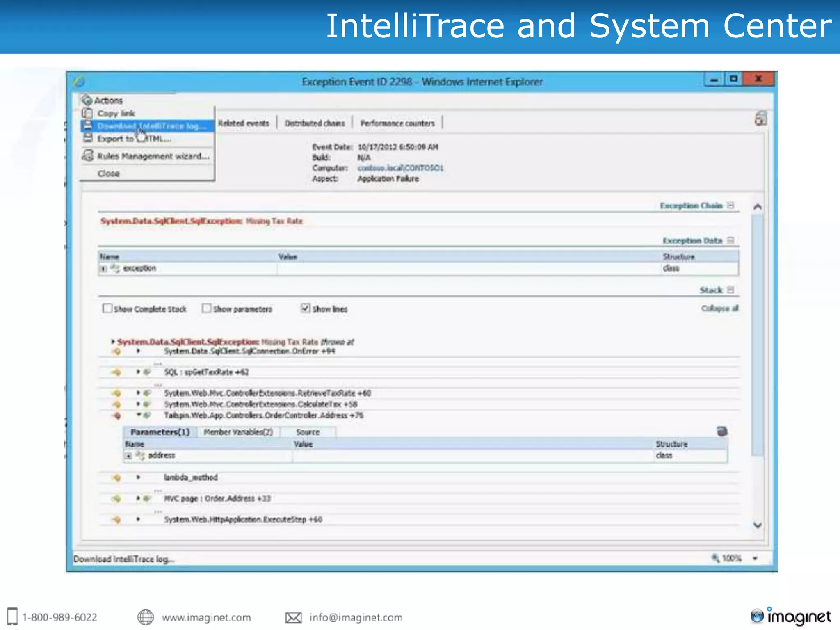Image resolution: width=840 pixels, height=630 pixels.
Task: Click arrow icon beside RetrieveTaxRate frame
Action: (x=116, y=393)
